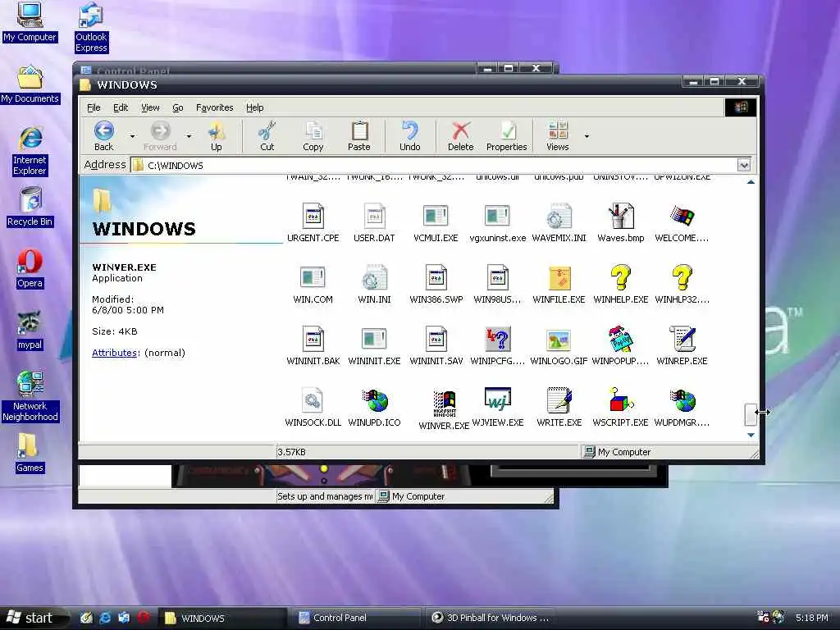Click the Copy toolbar icon
This screenshot has width=840, height=630.
pyautogui.click(x=313, y=136)
